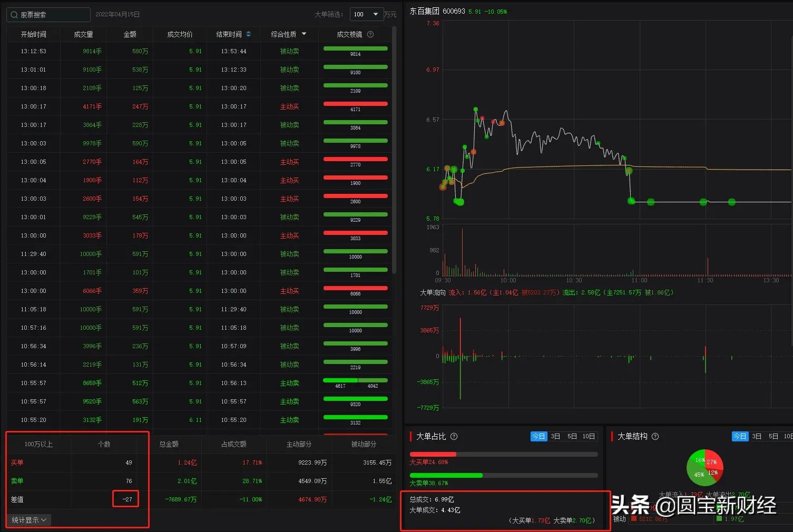This screenshot has height=532, width=793.
Task: Click the red prism bar labeled 4171
Action: (x=356, y=104)
